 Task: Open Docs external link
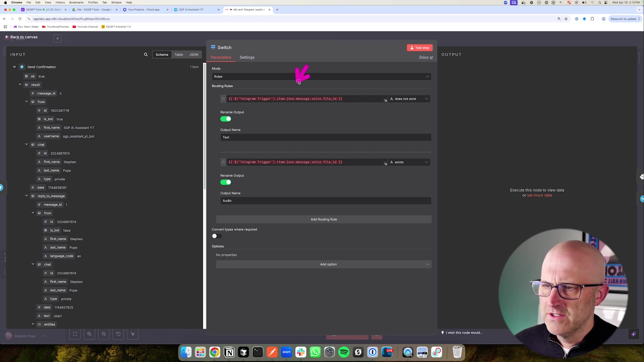[426, 57]
